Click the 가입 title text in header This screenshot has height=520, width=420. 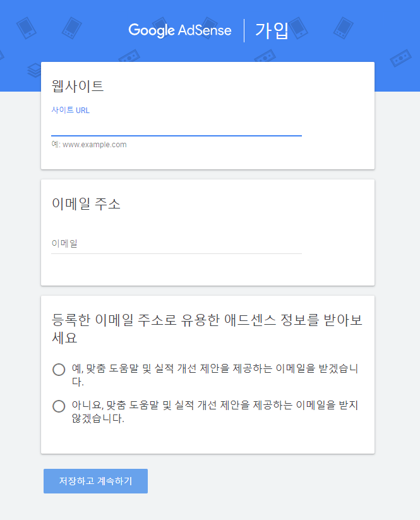(x=272, y=30)
